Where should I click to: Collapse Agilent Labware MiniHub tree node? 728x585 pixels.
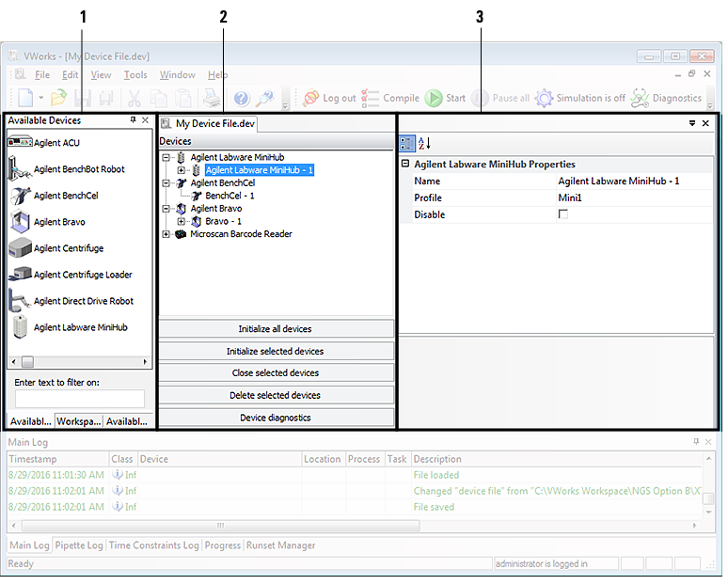(166, 157)
